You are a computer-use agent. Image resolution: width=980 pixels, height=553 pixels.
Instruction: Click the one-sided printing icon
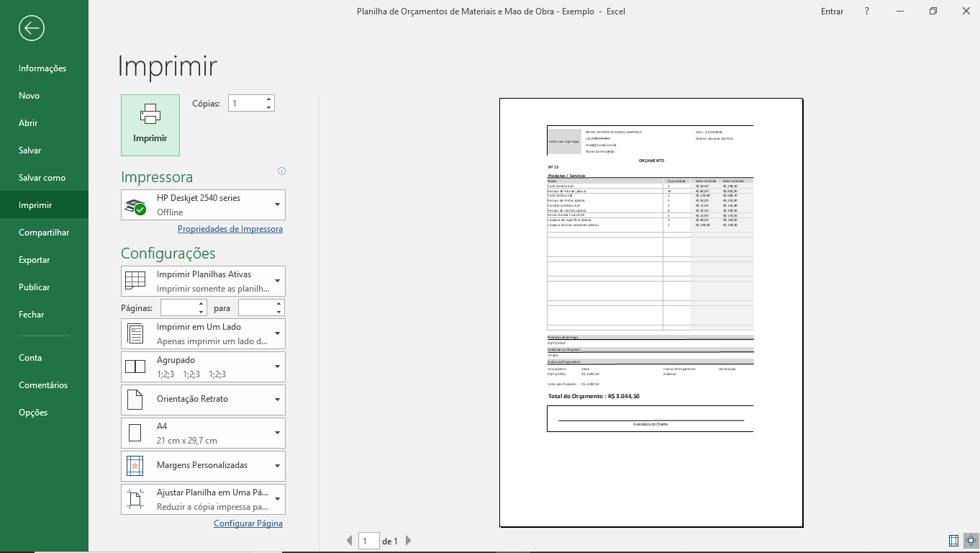135,333
